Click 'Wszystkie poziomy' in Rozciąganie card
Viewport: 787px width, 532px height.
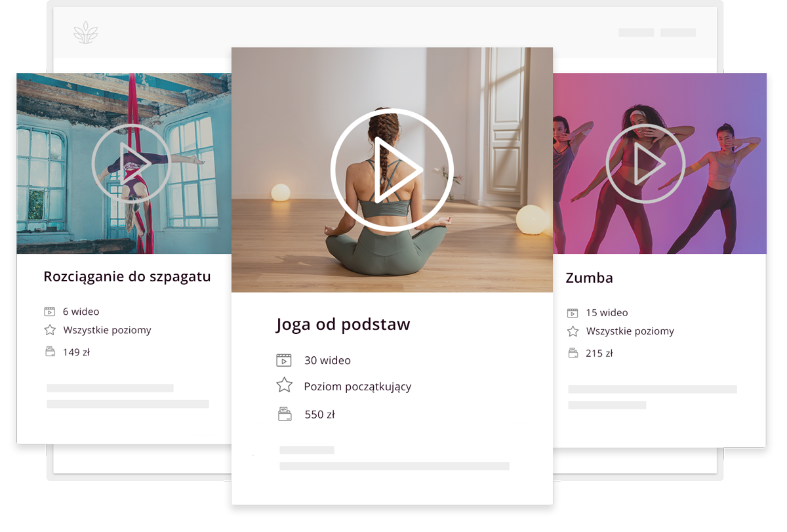(107, 330)
